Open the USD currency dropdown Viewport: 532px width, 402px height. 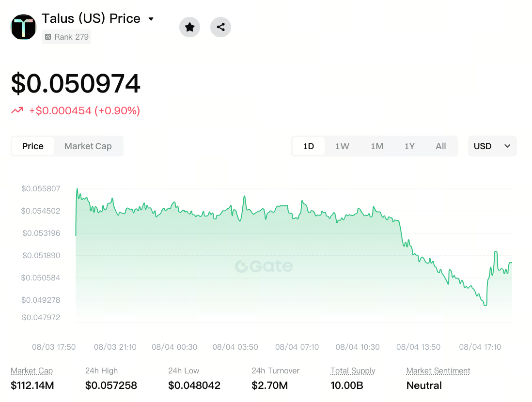pyautogui.click(x=492, y=146)
